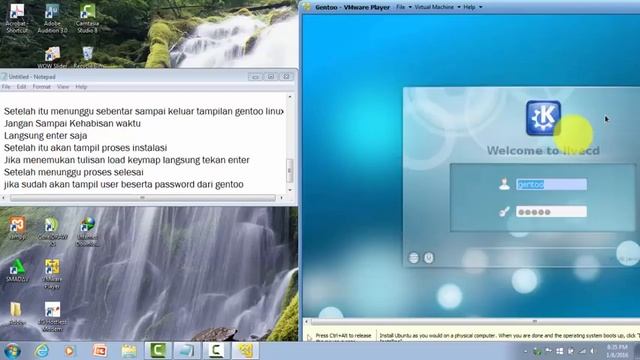Image resolution: width=640 pixels, height=360 pixels.
Task: Open Windows Media Player from taskbar
Action: [x=70, y=351]
